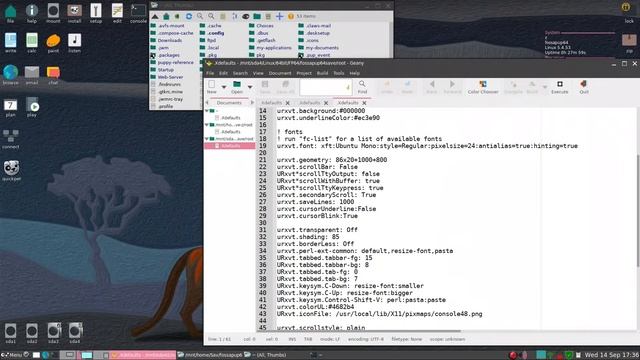Viewport: 640px width, 360px height.
Task: Click the sidebar tab right arrow
Action: (x=252, y=103)
